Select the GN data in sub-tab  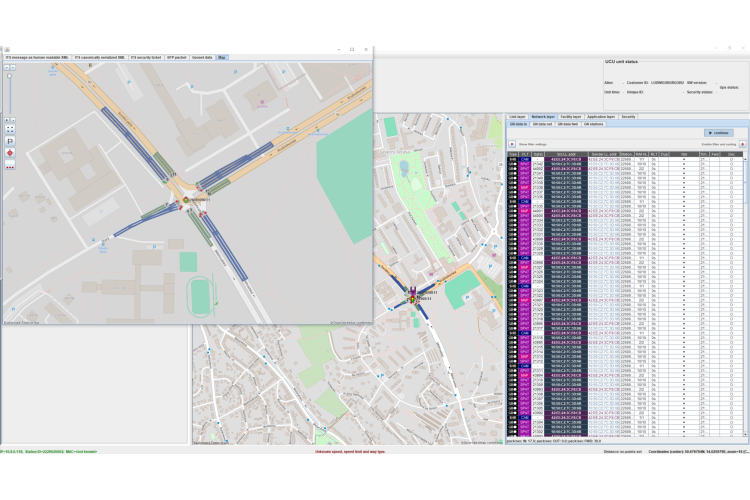tap(518, 124)
